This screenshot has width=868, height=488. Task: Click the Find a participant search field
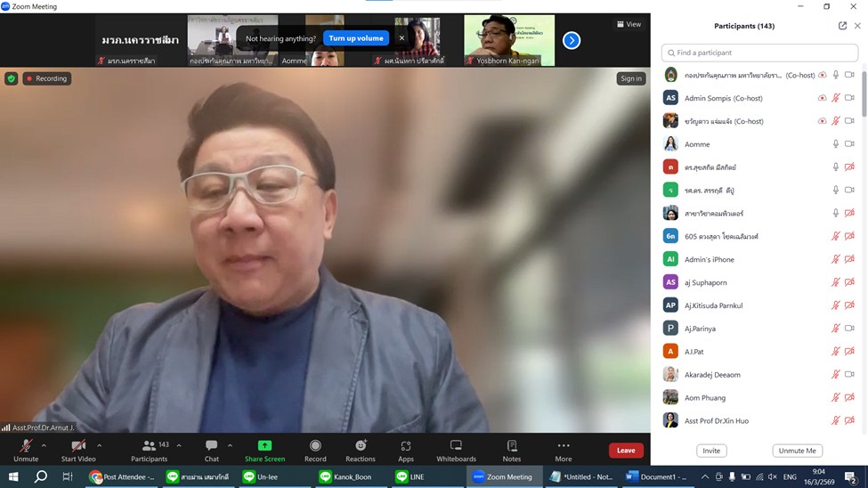tap(759, 53)
